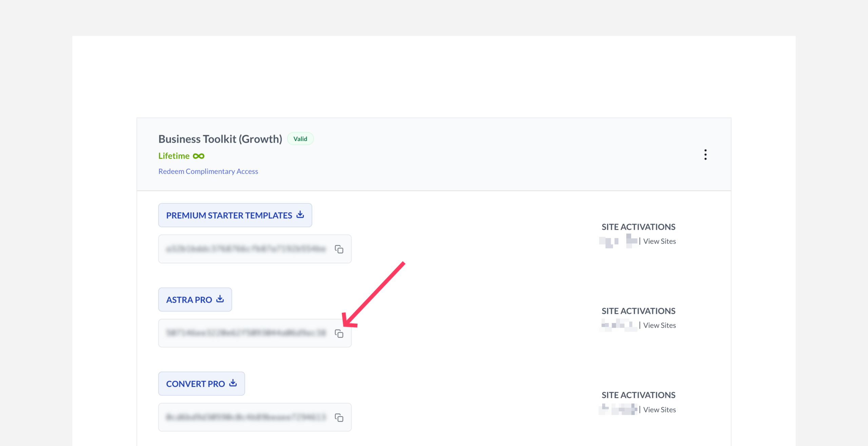Copy the Astra Pro license key
Viewport: 868px width, 446px height.
pos(339,333)
